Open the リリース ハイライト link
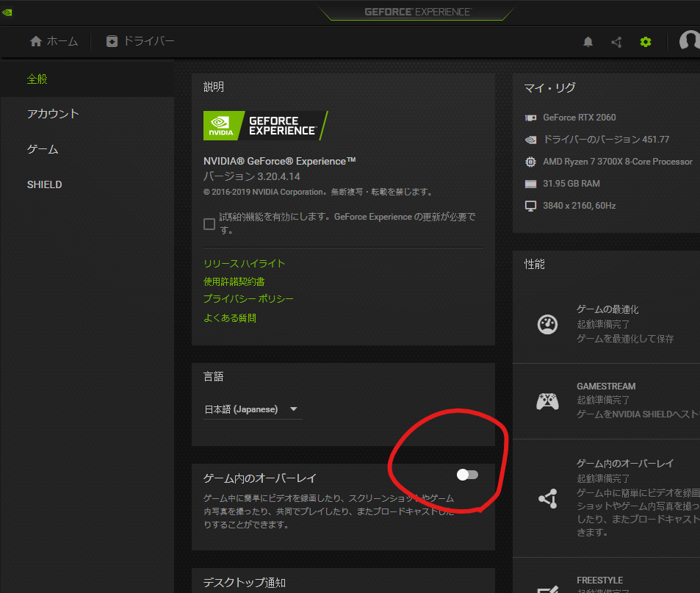The width and height of the screenshot is (700, 593). click(244, 264)
